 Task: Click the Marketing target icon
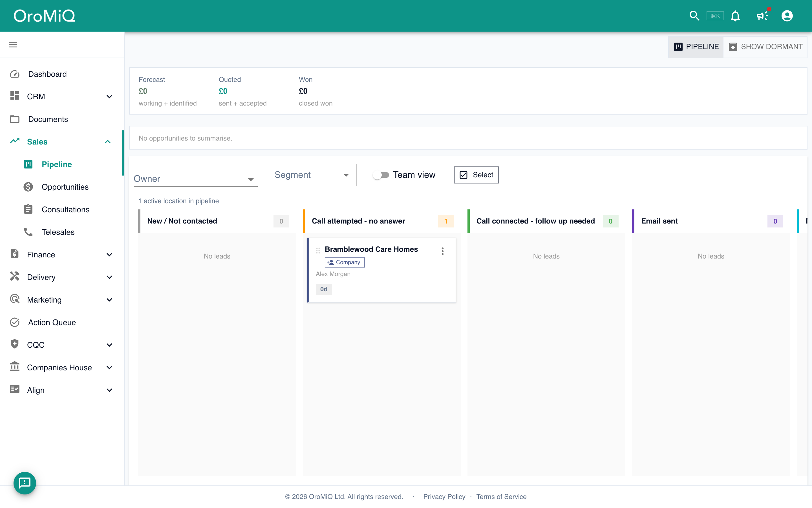point(15,299)
